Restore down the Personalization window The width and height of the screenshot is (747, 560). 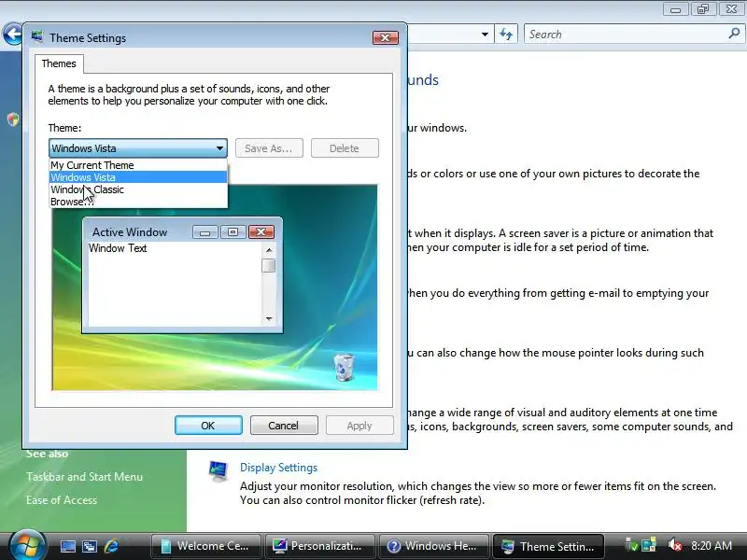pyautogui.click(x=703, y=9)
